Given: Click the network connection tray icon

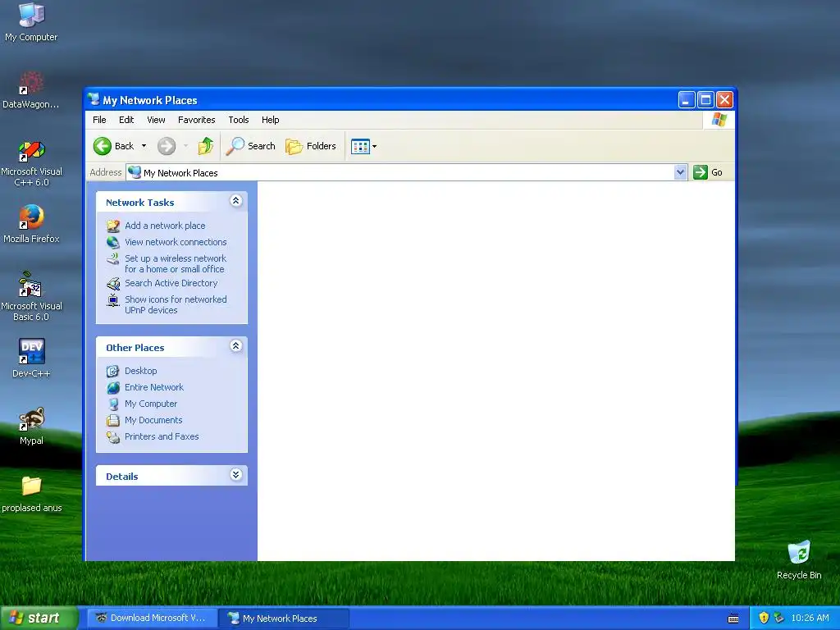Looking at the screenshot, I should click(x=779, y=618).
